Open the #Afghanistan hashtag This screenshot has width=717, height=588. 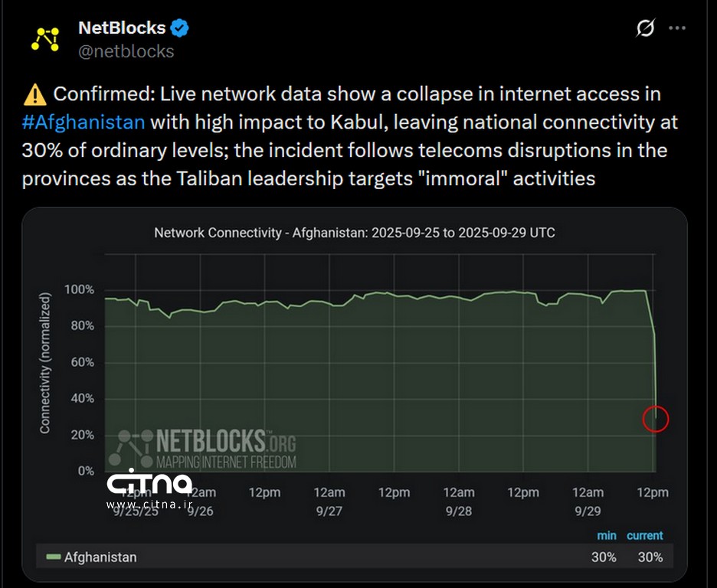coord(83,122)
